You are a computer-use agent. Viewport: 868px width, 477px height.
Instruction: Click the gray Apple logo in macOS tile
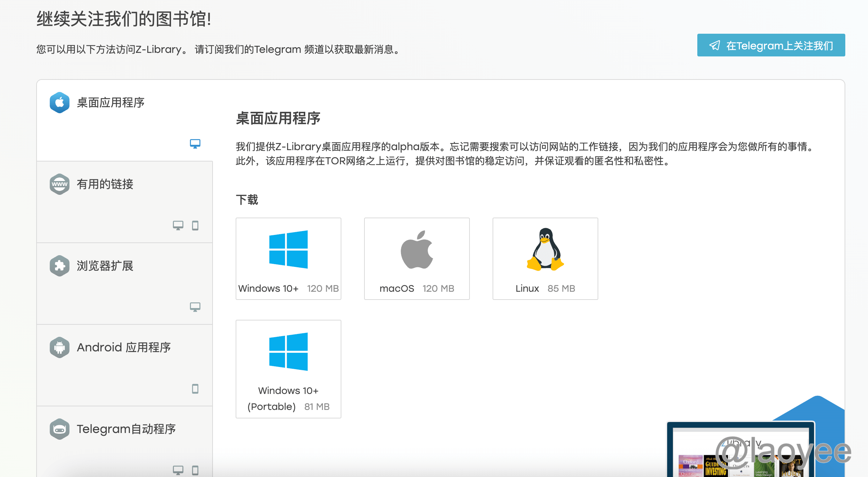[x=417, y=250]
